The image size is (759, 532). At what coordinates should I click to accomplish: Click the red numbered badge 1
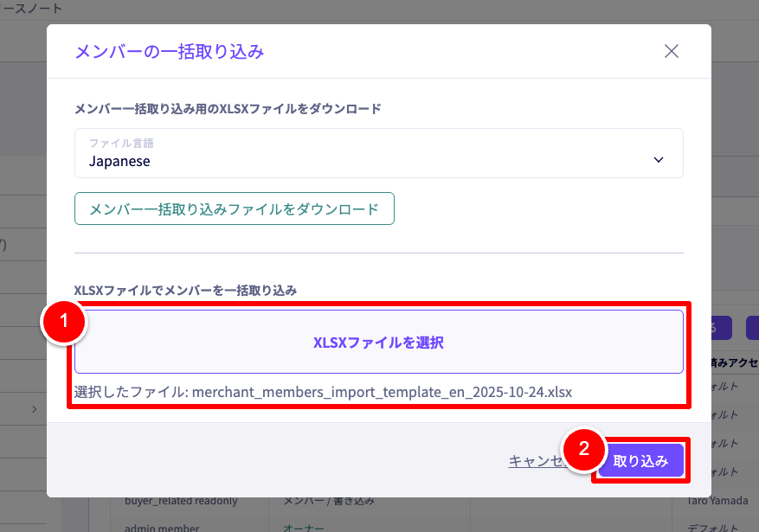click(62, 324)
